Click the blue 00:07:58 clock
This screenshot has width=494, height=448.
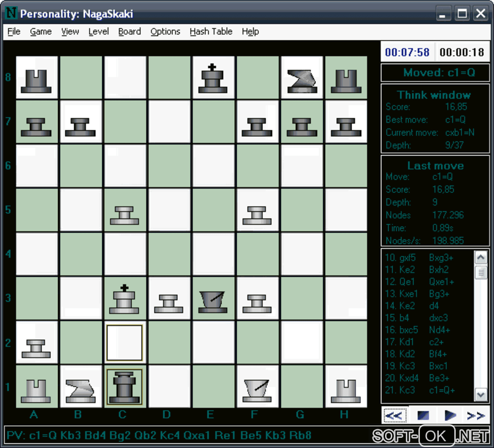[407, 52]
